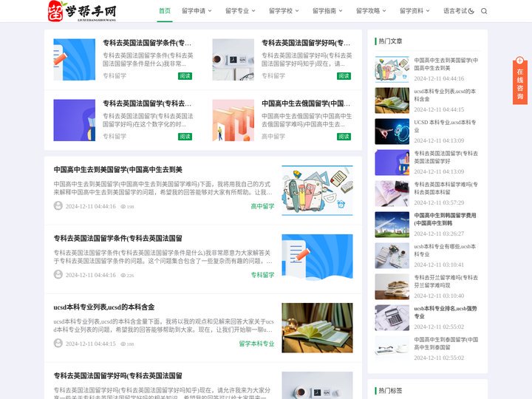Open sidebar article 专科去芬兰留学难吗
The height and width of the screenshot is (399, 532).
click(x=446, y=282)
